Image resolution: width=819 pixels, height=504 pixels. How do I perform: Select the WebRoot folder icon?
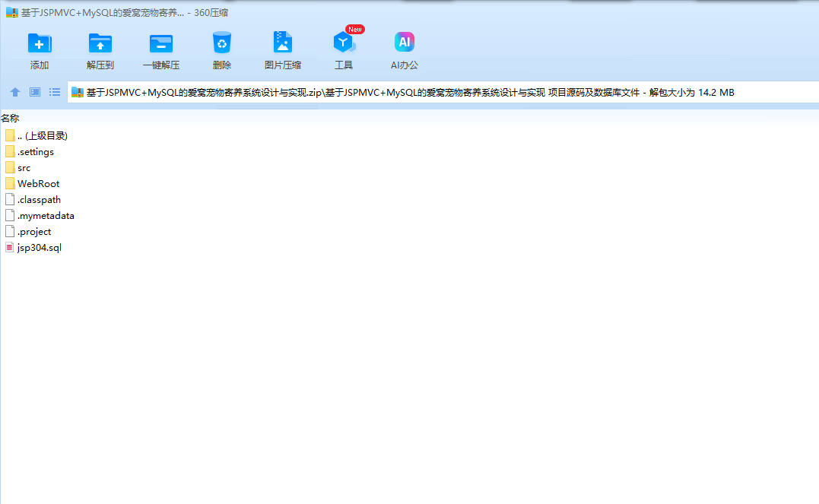pyautogui.click(x=10, y=183)
